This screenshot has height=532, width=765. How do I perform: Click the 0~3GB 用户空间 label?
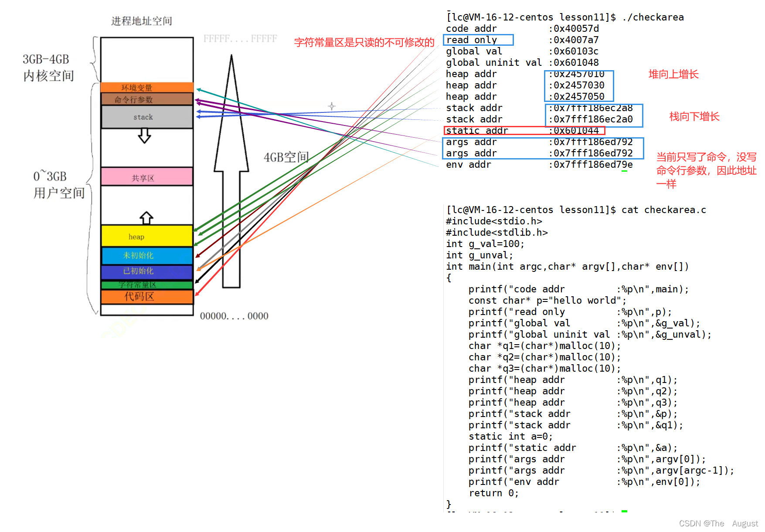(59, 185)
